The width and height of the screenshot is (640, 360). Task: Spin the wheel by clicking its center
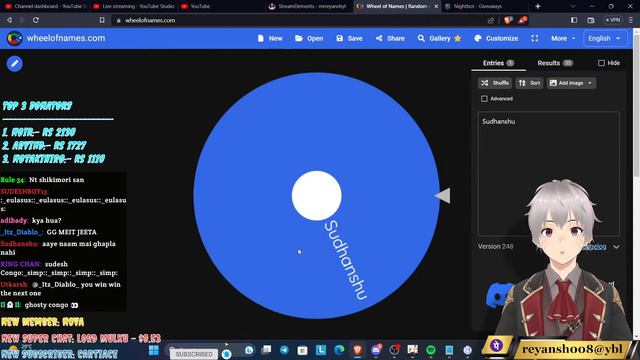(316, 196)
